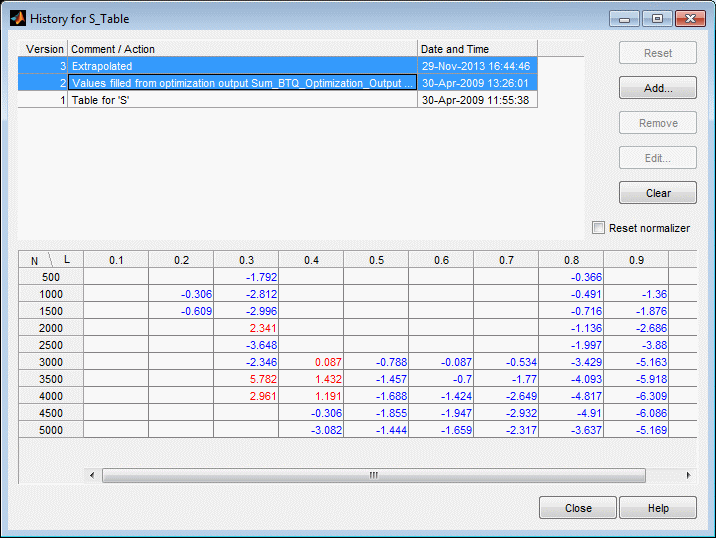Click the greyed-out Reset button

658,53
